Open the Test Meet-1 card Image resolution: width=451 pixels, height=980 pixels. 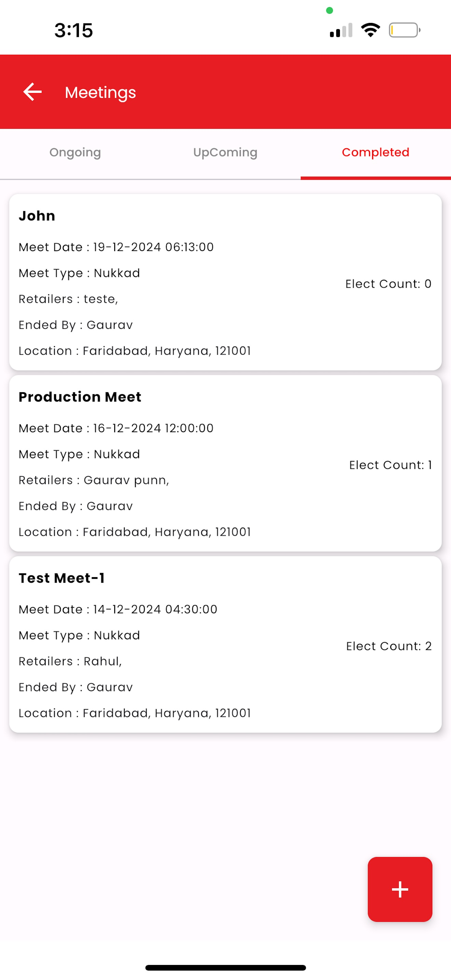pyautogui.click(x=225, y=644)
